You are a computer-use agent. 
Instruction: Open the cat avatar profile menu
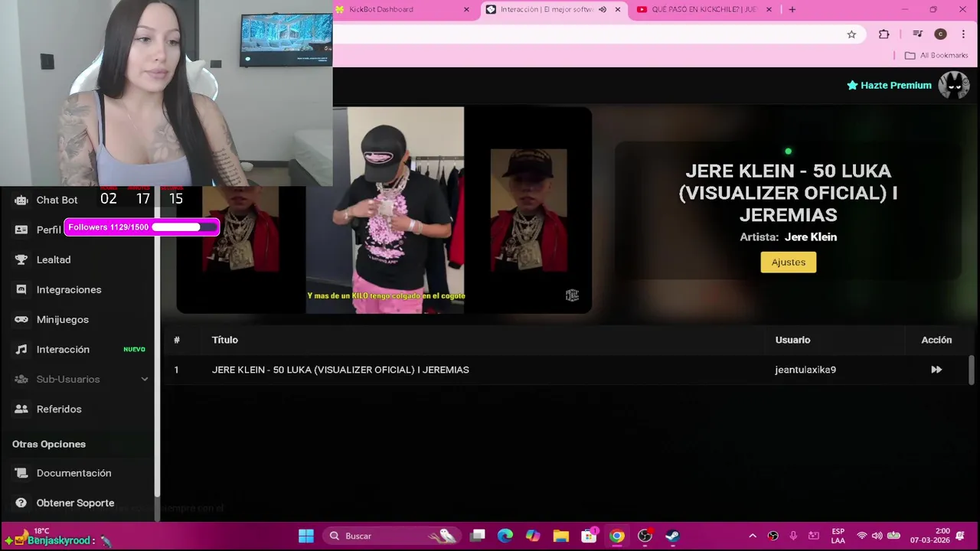pos(954,85)
